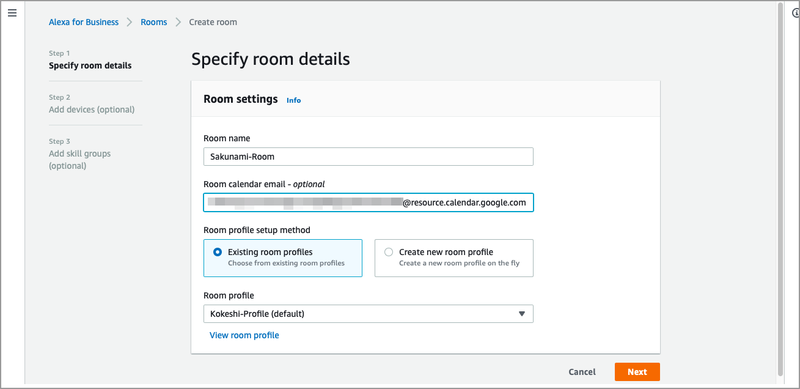
Task: Click the info circle icon at top right
Action: pos(796,14)
